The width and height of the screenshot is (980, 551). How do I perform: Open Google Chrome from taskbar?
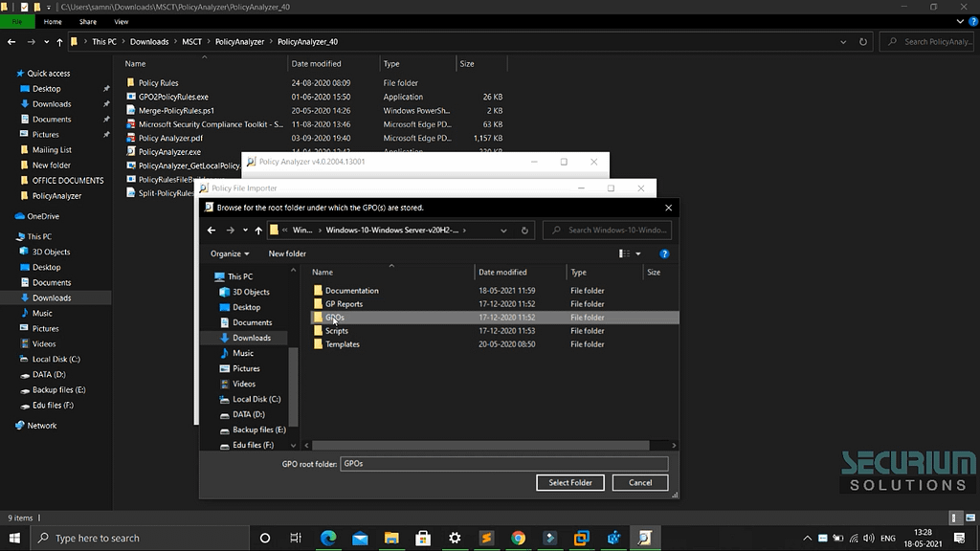[x=518, y=538]
